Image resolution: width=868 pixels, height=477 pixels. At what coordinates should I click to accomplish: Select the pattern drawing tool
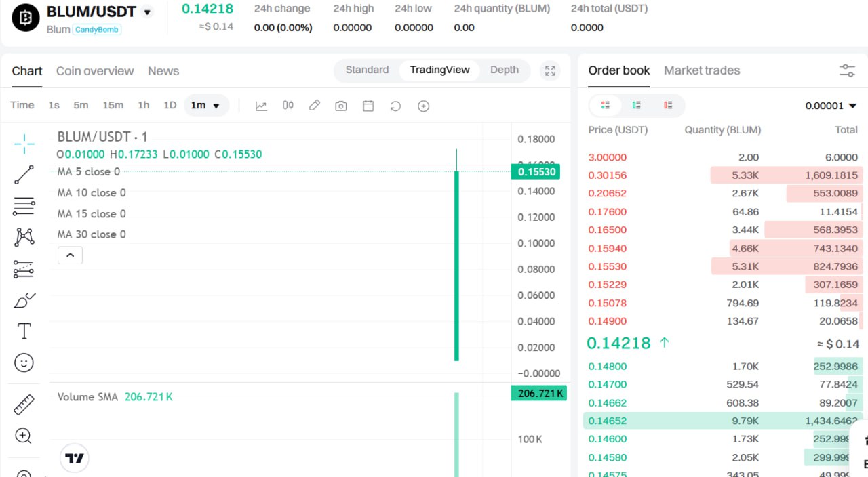24,236
